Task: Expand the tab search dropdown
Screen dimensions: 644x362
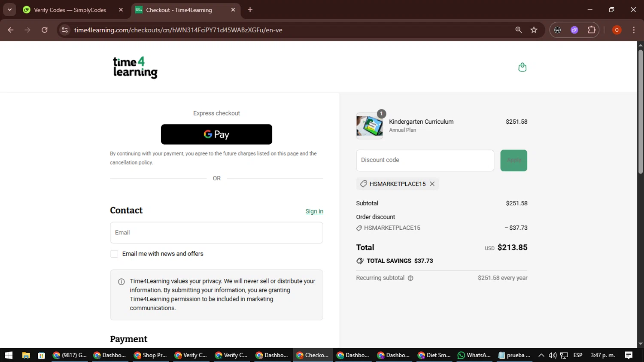Action: click(x=9, y=10)
